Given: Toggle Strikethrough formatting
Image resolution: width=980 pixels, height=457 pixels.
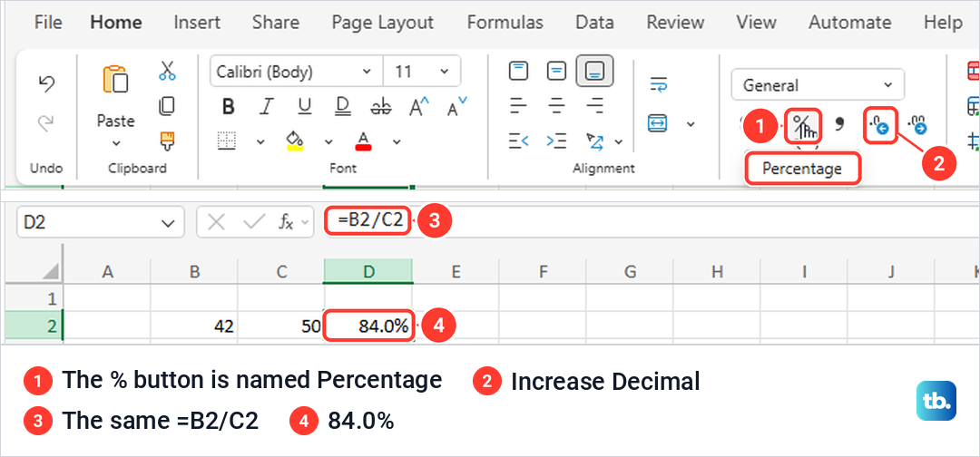Looking at the screenshot, I should pyautogui.click(x=380, y=107).
